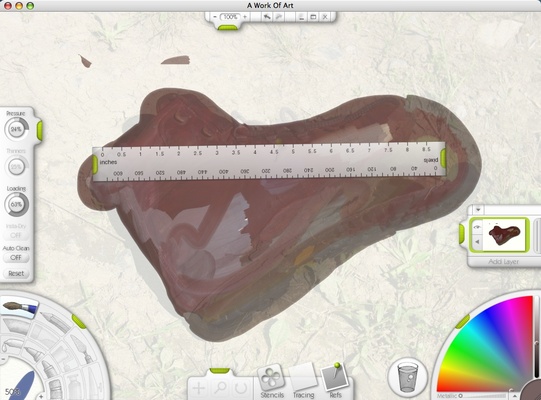Open the layers panel dropdown menu arrow

pos(478,209)
